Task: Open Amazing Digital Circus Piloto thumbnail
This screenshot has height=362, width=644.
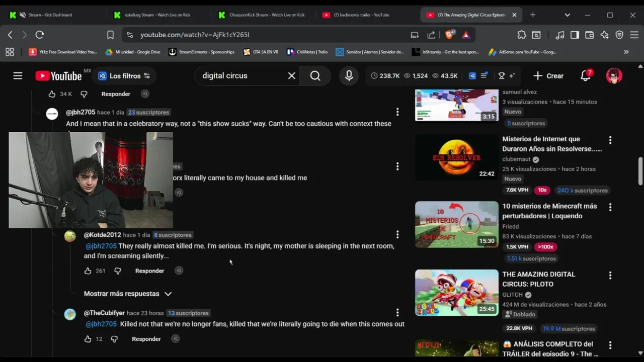Action: (457, 293)
